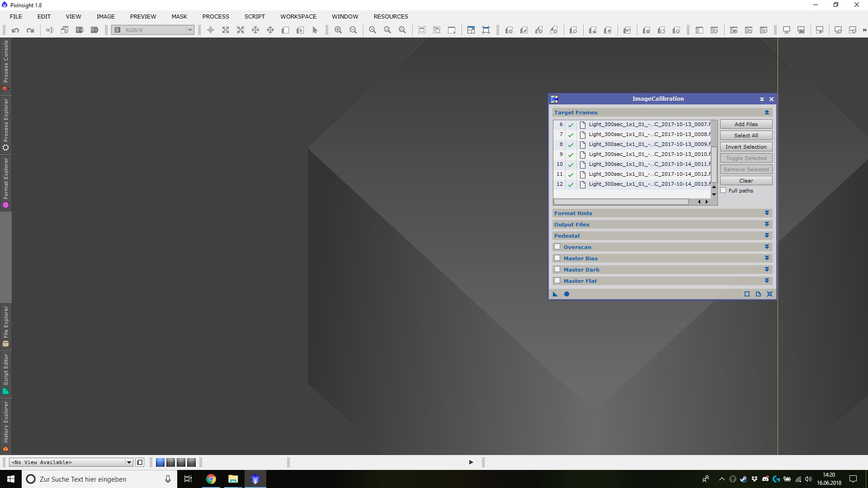Expand the Master Bias section arrow
The height and width of the screenshot is (488, 868).
coord(767,258)
